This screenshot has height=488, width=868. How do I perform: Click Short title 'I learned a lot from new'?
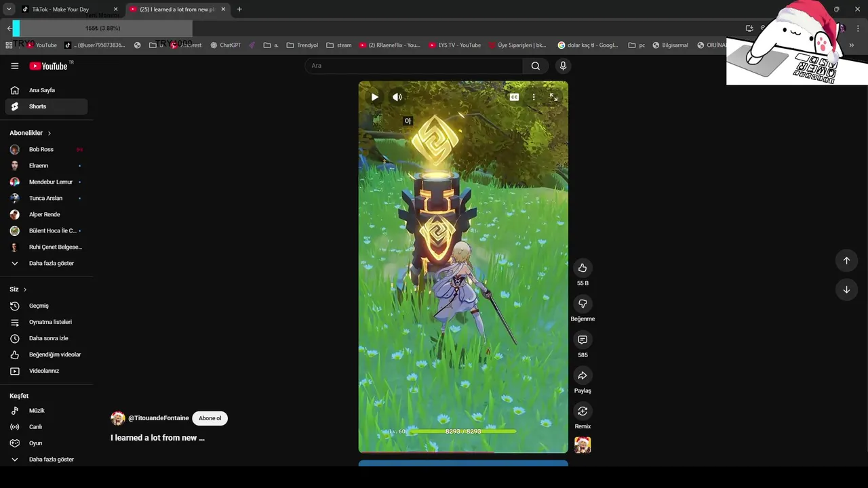click(157, 438)
